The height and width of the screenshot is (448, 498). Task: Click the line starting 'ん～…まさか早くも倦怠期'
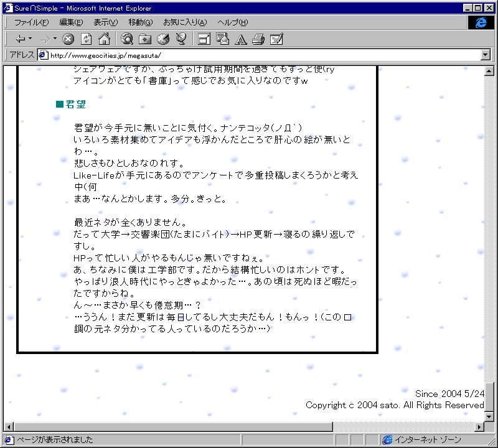(x=137, y=305)
